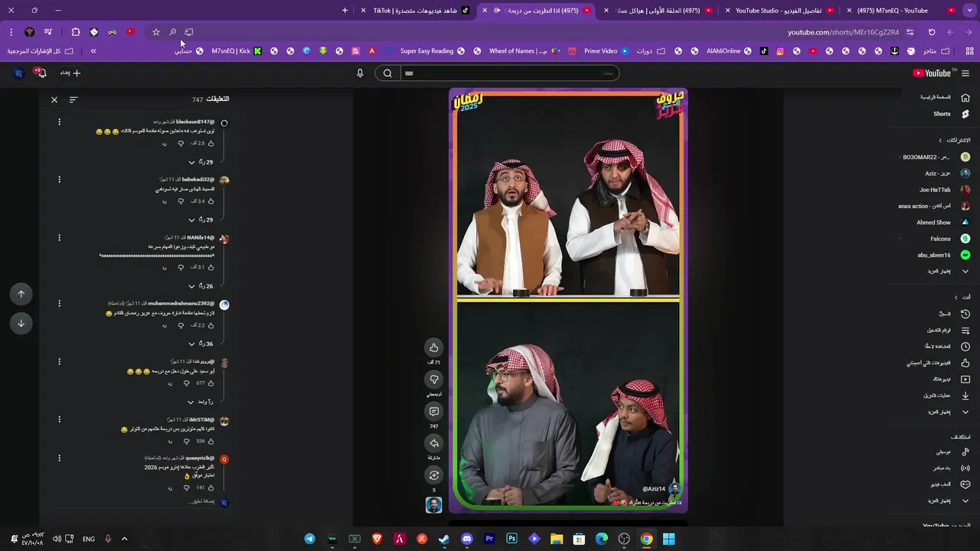The width and height of the screenshot is (980, 551).
Task: Share the short video
Action: [x=434, y=443]
